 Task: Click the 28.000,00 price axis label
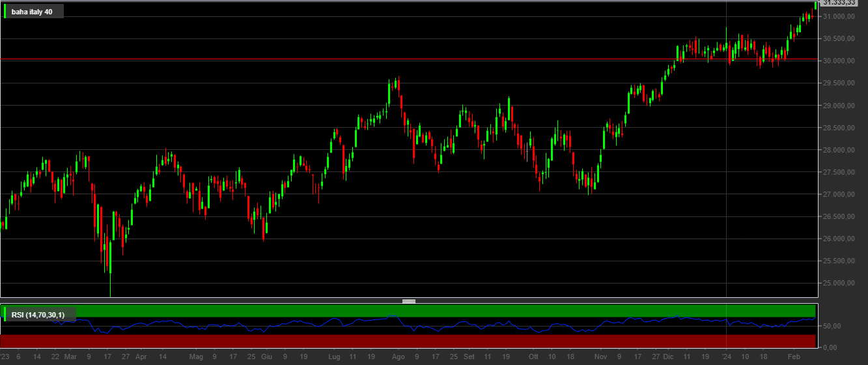click(x=839, y=150)
